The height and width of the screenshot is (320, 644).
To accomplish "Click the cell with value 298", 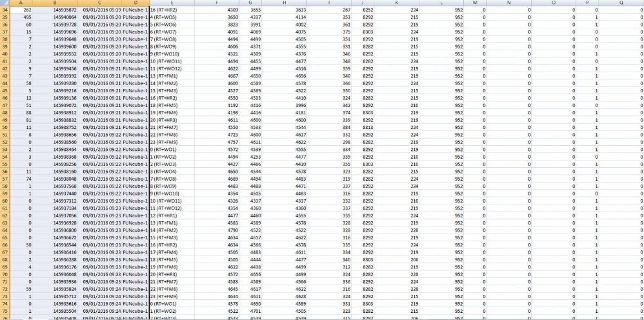I will 329,142.
